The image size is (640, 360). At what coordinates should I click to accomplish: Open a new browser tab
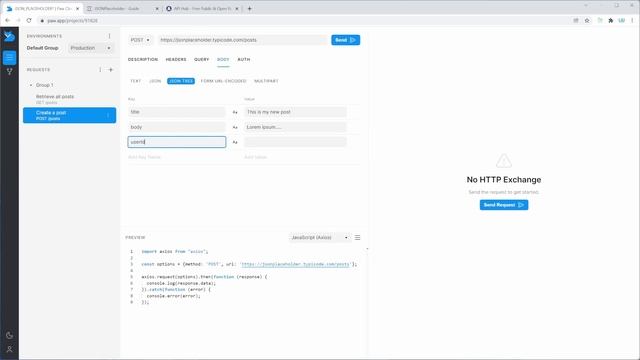tap(249, 8)
